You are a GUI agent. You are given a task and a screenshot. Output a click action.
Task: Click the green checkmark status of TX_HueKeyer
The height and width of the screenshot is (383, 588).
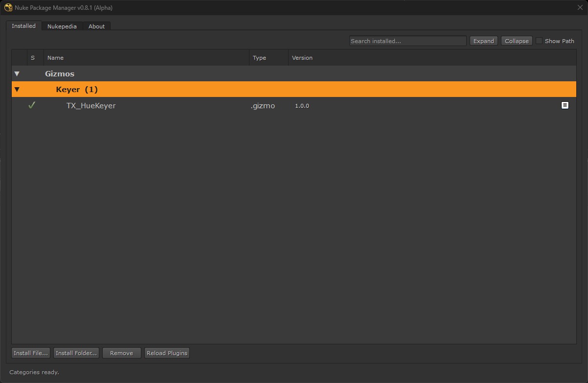[32, 105]
